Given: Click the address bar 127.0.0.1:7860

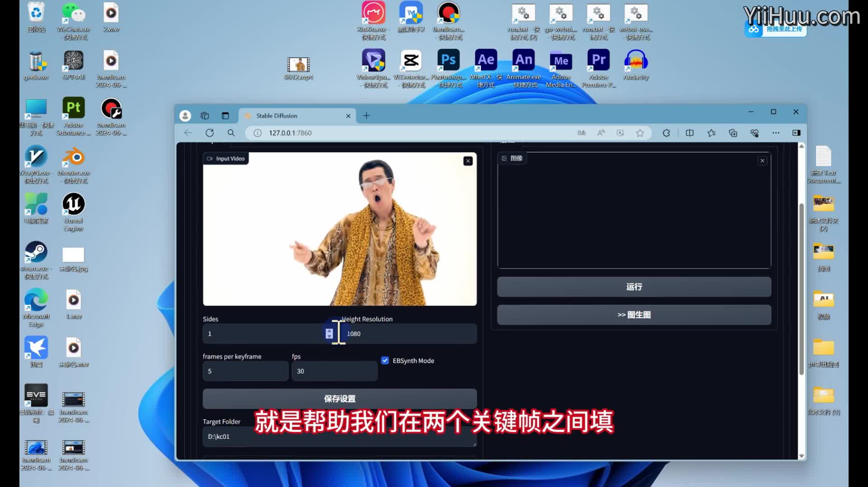Looking at the screenshot, I should click(x=290, y=133).
